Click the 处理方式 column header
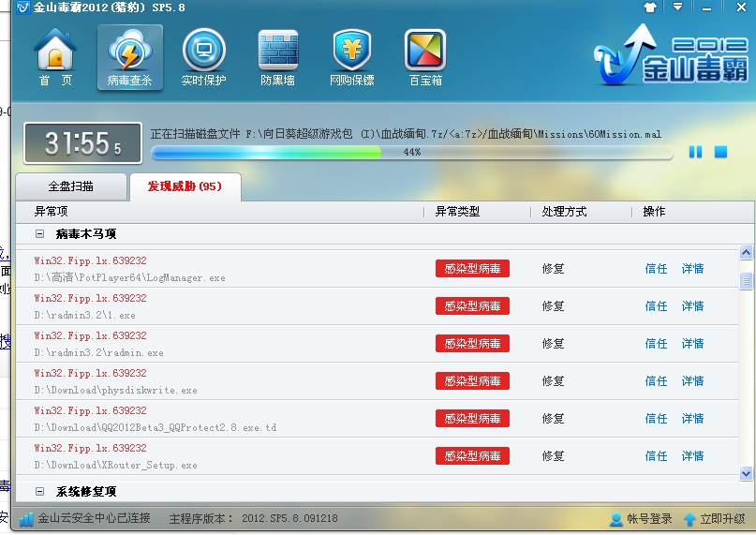 (x=564, y=212)
